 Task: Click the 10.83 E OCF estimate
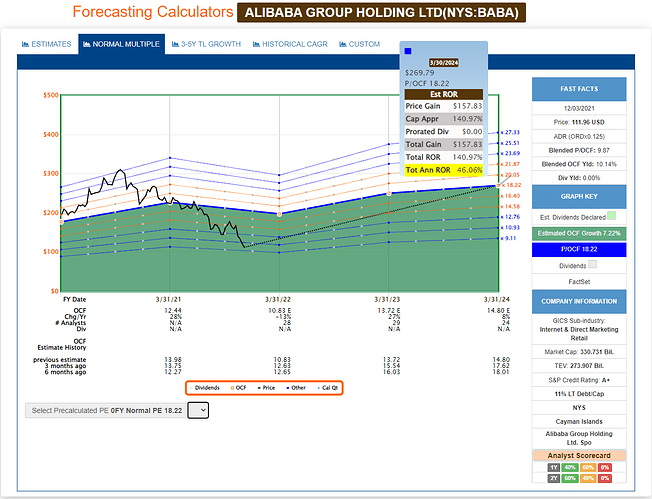click(279, 311)
